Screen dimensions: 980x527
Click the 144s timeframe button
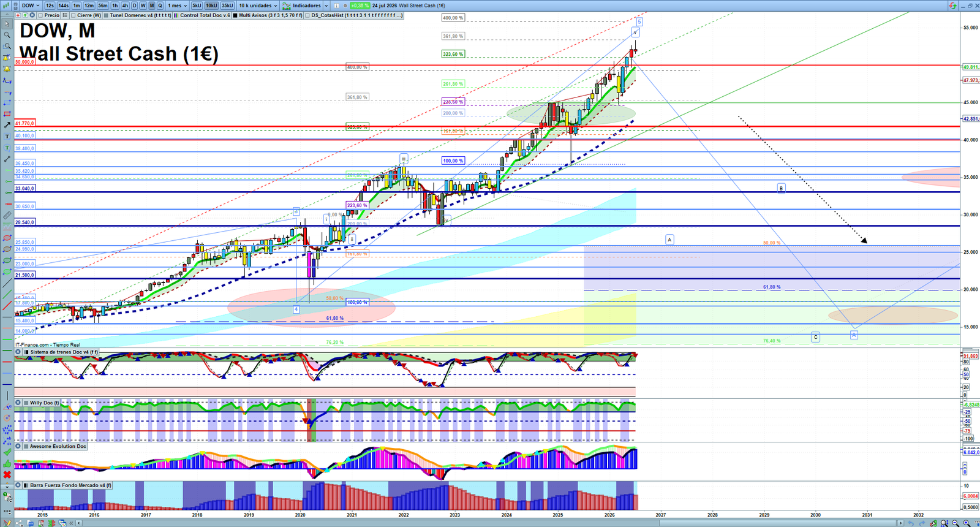(63, 6)
